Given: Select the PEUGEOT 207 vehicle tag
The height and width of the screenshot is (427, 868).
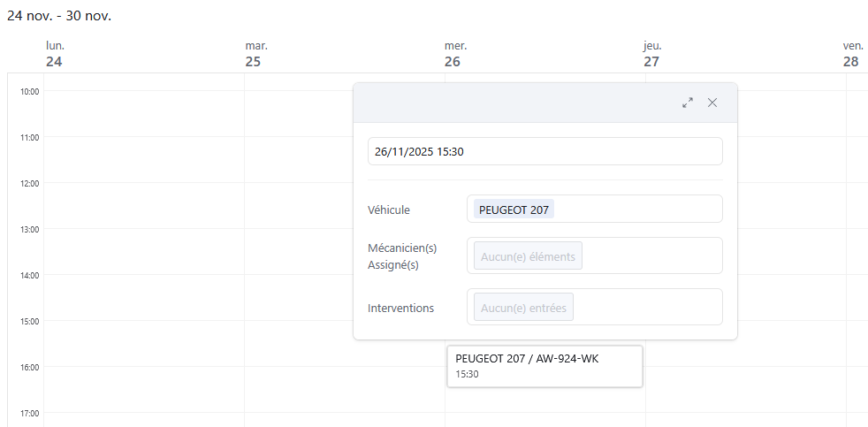Looking at the screenshot, I should (x=514, y=210).
